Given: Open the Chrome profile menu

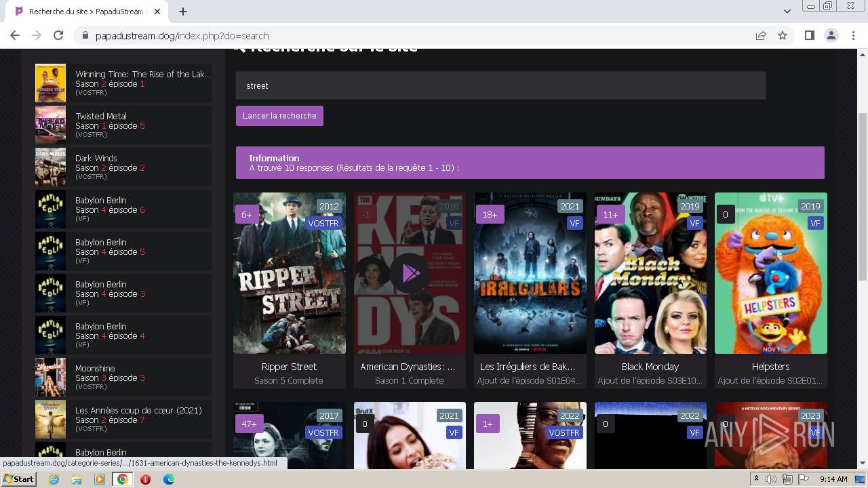Looking at the screenshot, I should tap(831, 35).
